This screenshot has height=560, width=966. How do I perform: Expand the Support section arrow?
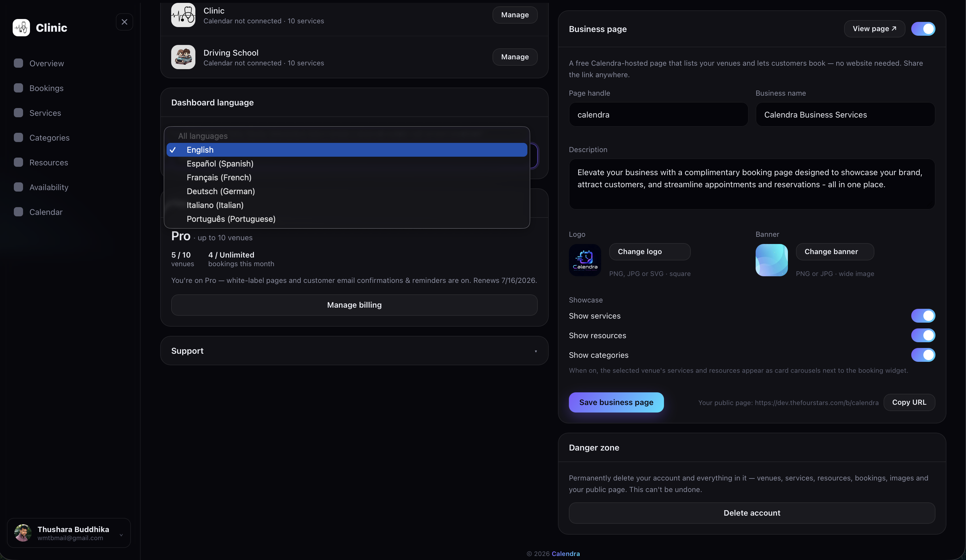(535, 351)
